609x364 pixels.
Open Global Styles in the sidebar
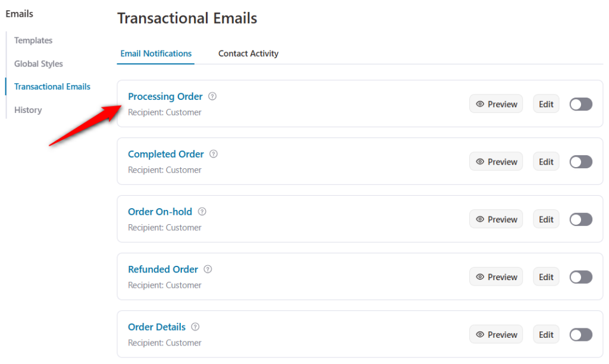click(39, 64)
